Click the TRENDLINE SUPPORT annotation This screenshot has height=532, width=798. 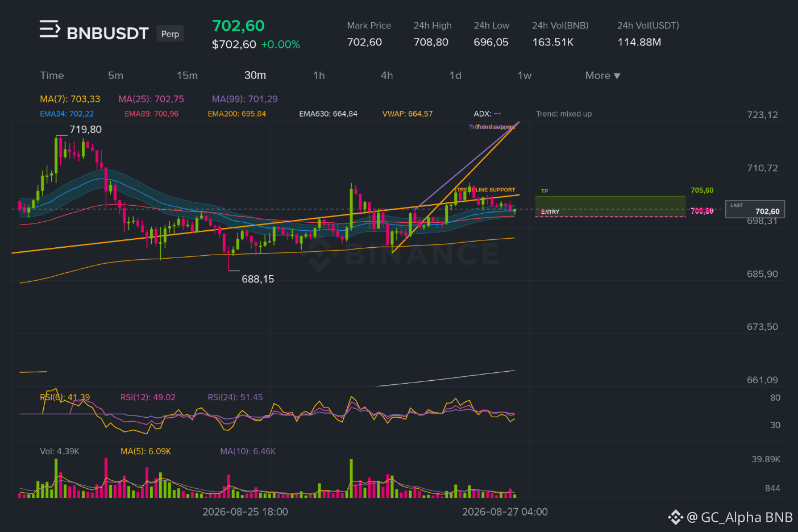pos(485,190)
